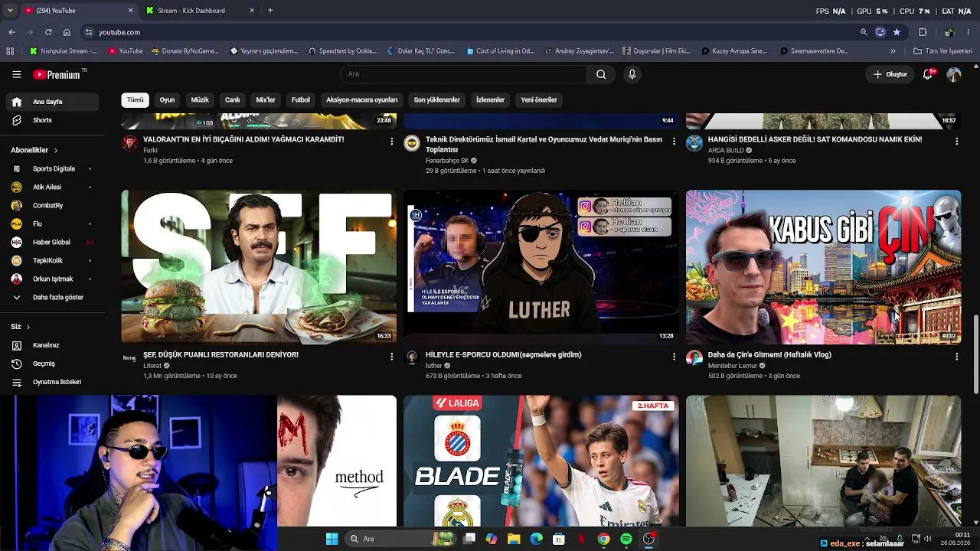
Task: Expand the Abonelikler section chevron
Action: tap(56, 151)
